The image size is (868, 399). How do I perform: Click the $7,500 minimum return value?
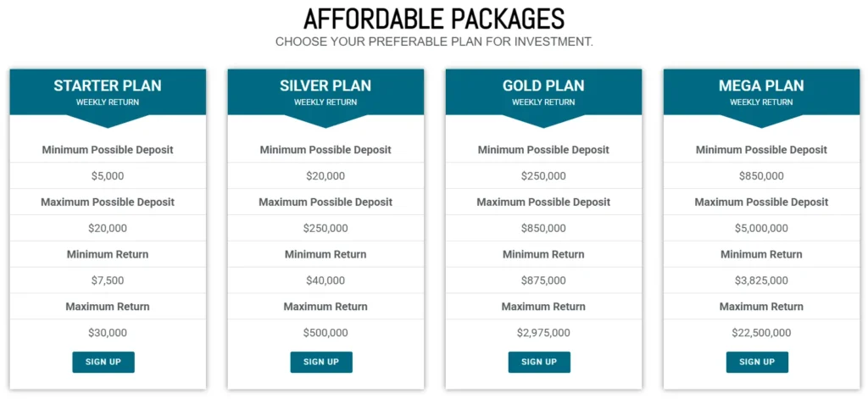pos(108,280)
